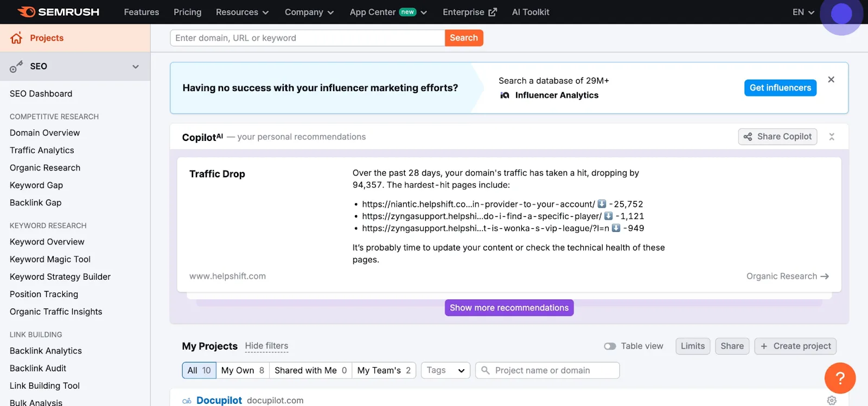Open the wonka-s-vip-league page URL

tap(486, 228)
